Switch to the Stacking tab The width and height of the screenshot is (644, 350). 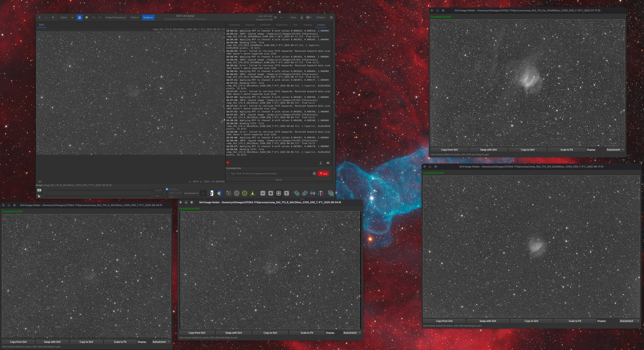pos(308,25)
